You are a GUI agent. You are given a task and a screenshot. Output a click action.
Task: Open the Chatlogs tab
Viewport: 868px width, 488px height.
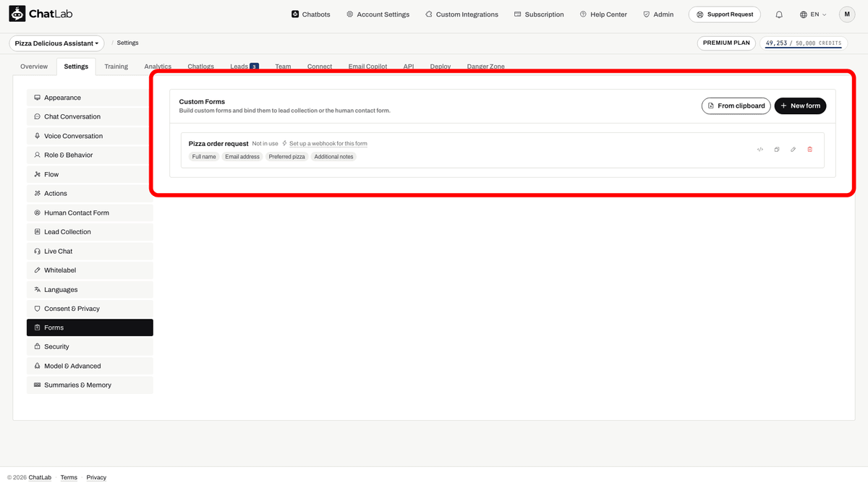coord(201,67)
